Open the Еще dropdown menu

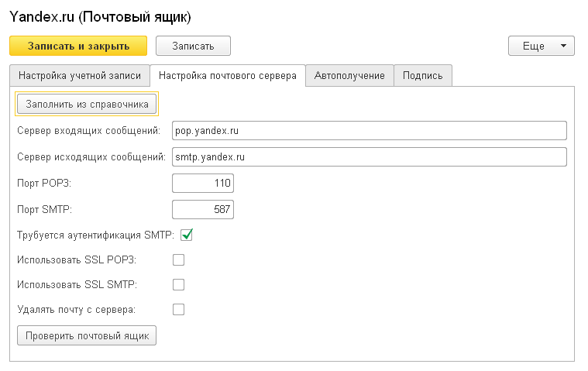[541, 46]
